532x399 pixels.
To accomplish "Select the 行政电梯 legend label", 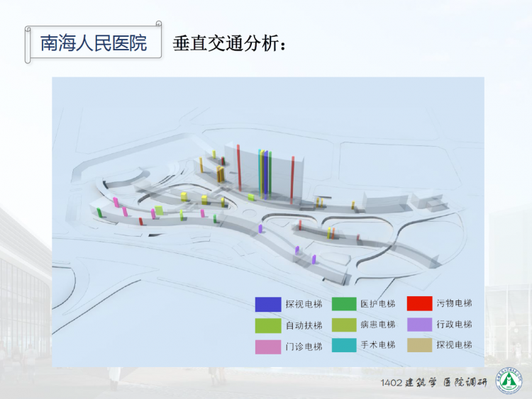I will pyautogui.click(x=454, y=325).
